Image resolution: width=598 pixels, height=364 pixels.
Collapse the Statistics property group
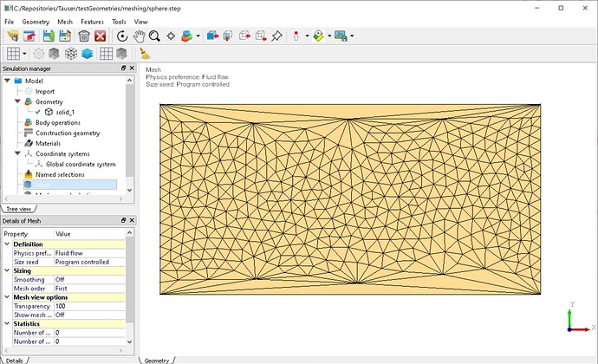[x=7, y=323]
